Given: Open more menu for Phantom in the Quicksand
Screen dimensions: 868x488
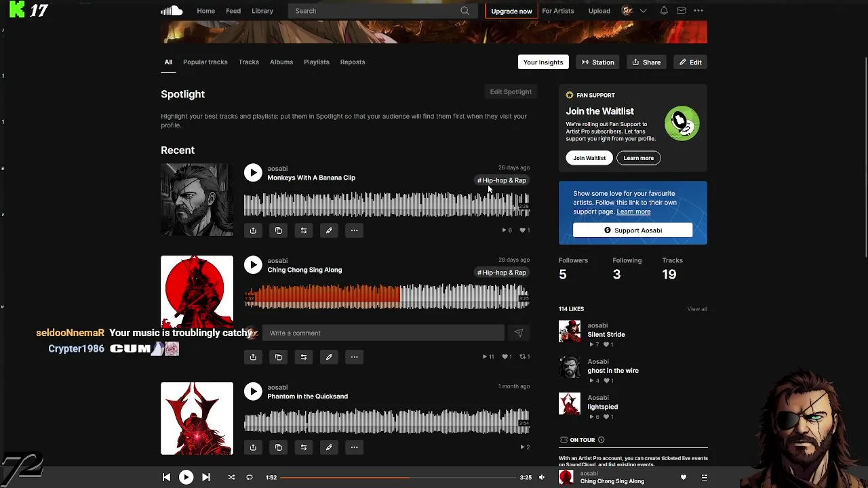Looking at the screenshot, I should [x=354, y=447].
